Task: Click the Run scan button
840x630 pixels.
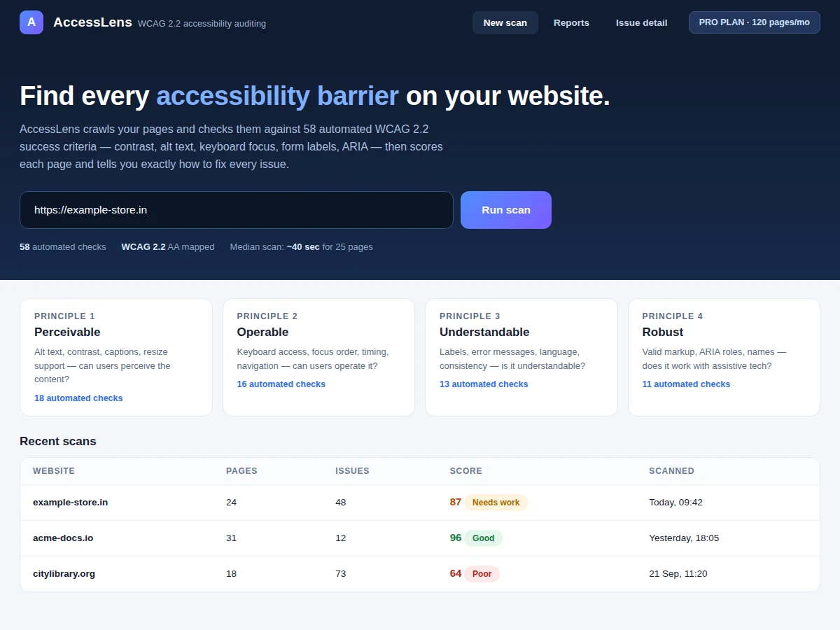Action: [x=506, y=210]
